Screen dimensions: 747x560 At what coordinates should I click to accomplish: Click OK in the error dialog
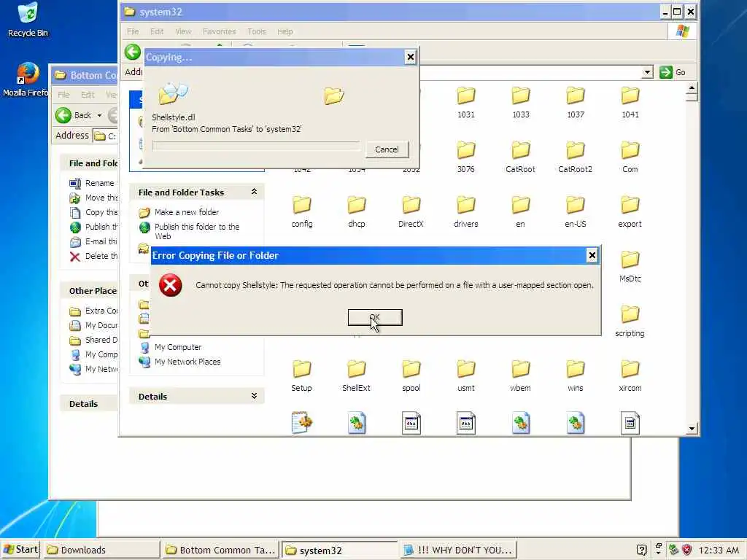[375, 317]
